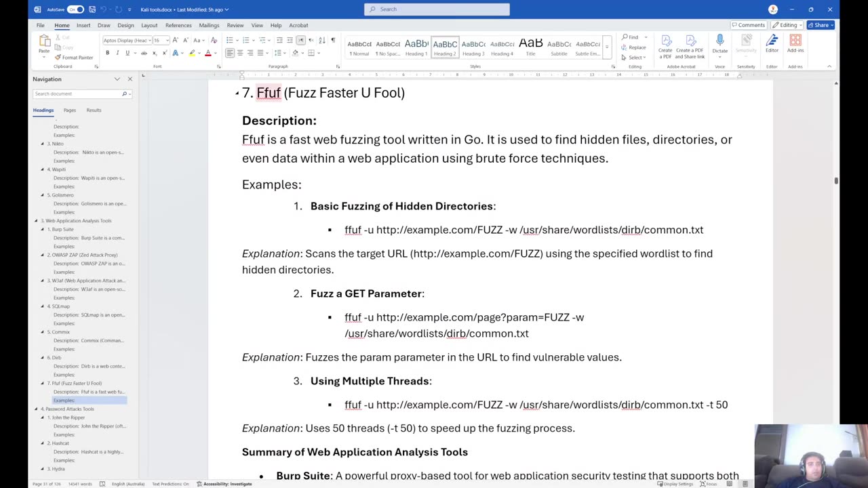Switch to Pages tab in Navigation
Image resolution: width=868 pixels, height=488 pixels.
click(x=70, y=110)
